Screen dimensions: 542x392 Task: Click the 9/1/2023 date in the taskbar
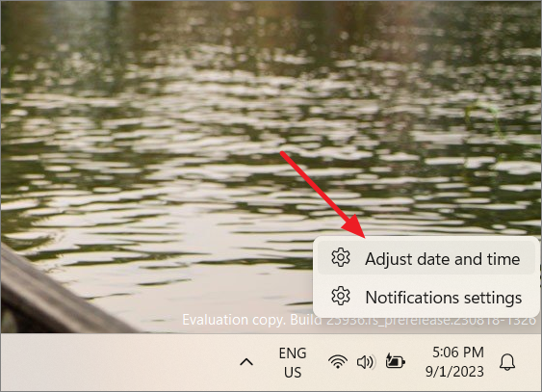click(x=454, y=372)
